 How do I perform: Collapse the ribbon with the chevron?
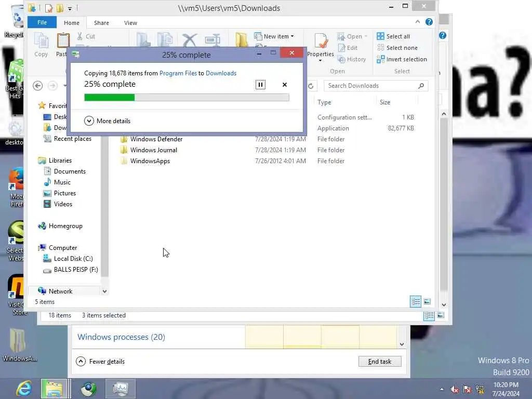[x=417, y=22]
